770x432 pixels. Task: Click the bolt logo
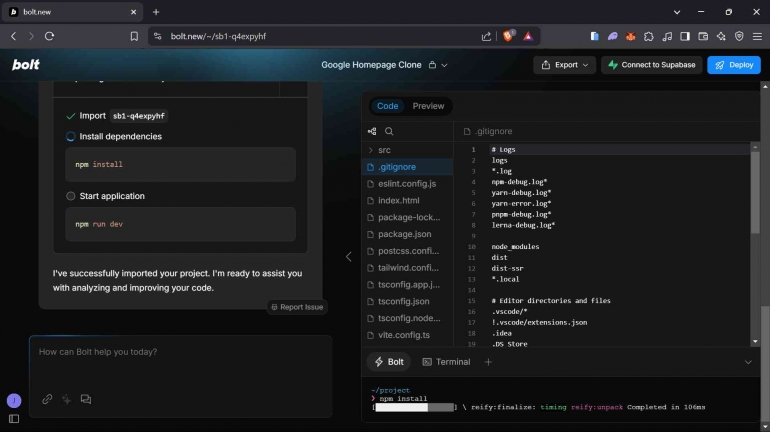pyautogui.click(x=26, y=65)
